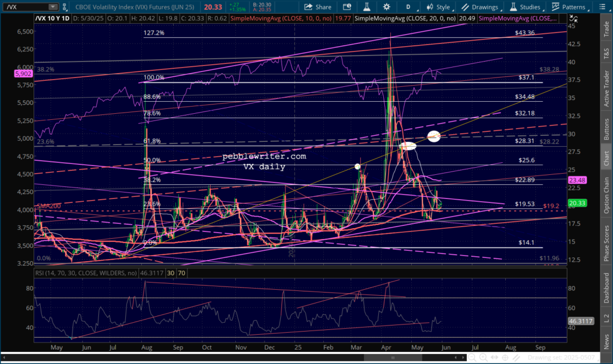The image size is (613, 364).
Task: Open the Studies menu button
Action: (x=524, y=7)
